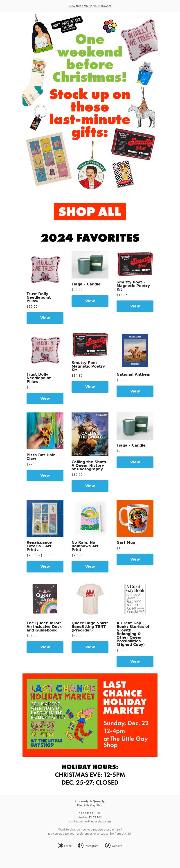Screen dimensions: 180x868
Task: Click the Queer Tarot deck image
Action: 45,599
